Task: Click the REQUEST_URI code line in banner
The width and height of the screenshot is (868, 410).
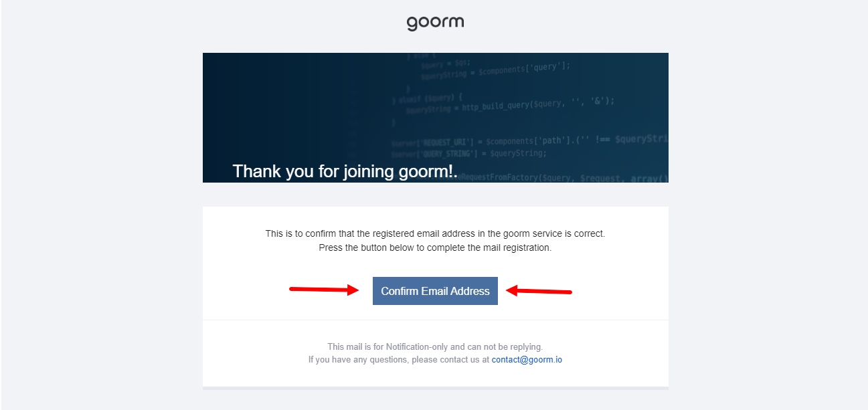Action: coord(530,141)
